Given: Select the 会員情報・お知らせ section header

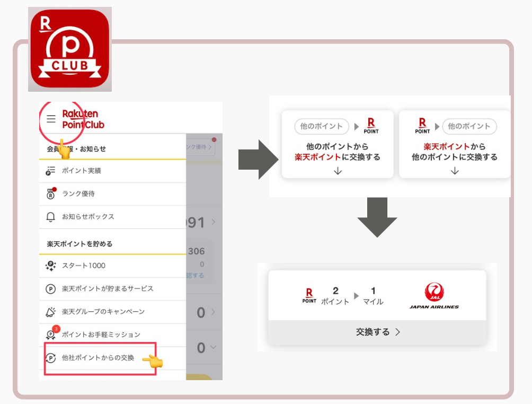Looking at the screenshot, I should pos(76,149).
